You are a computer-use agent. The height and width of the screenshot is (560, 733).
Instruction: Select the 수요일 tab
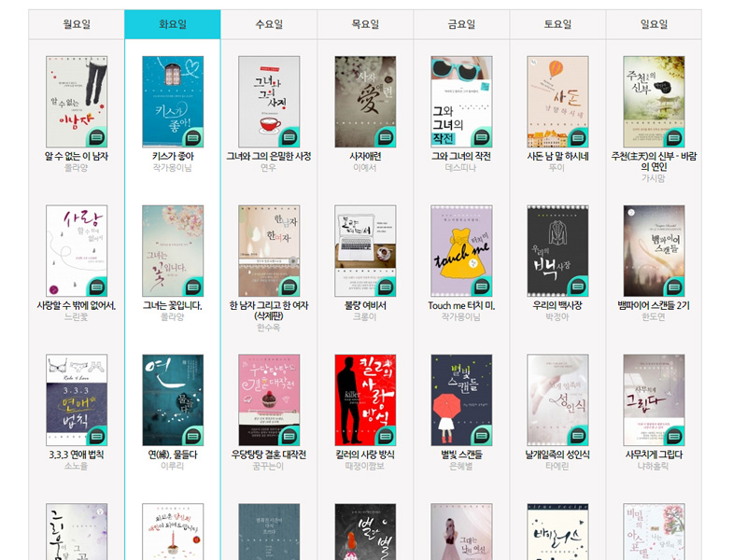tap(269, 25)
